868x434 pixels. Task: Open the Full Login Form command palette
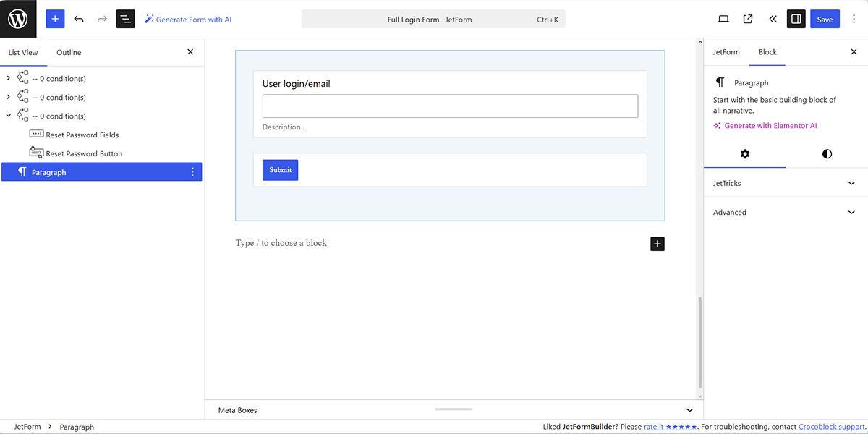click(433, 20)
